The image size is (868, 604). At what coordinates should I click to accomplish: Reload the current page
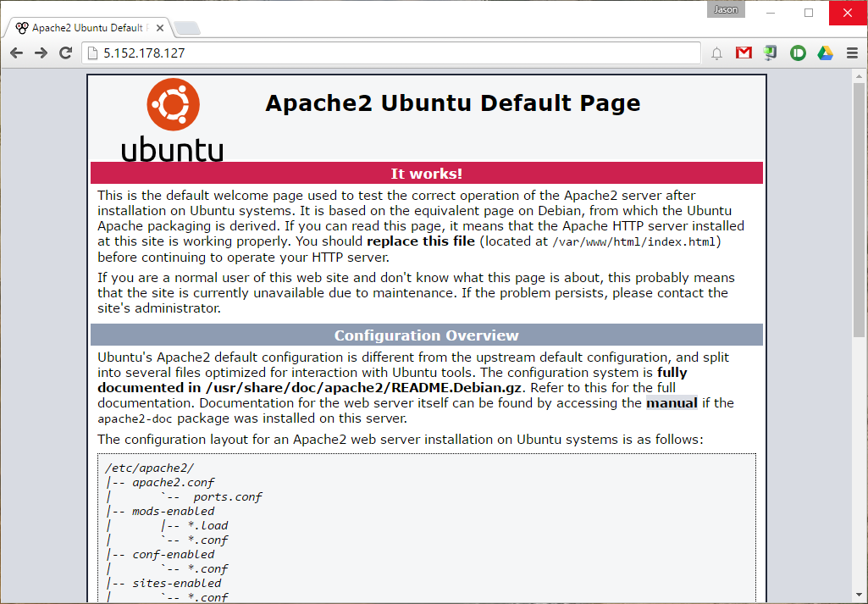coord(65,53)
